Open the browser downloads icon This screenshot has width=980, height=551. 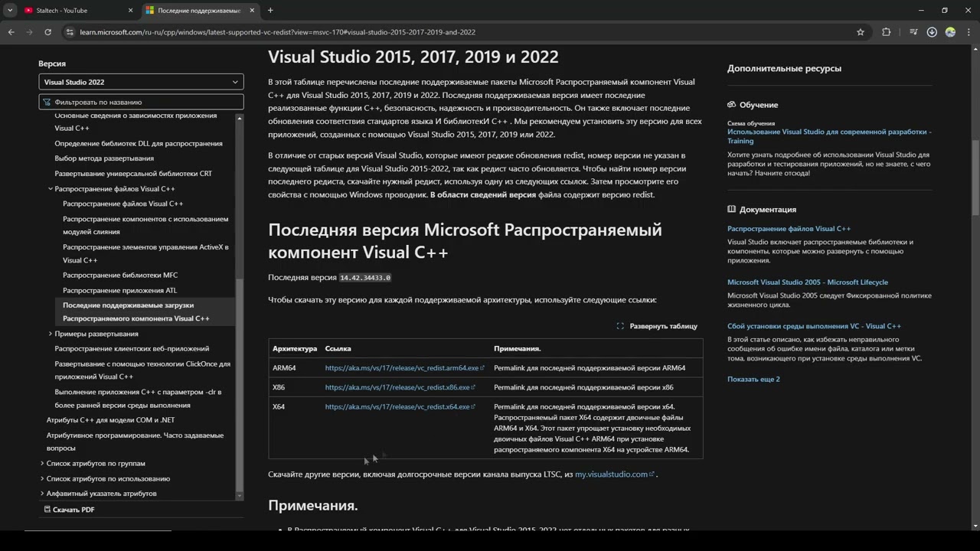tap(932, 32)
